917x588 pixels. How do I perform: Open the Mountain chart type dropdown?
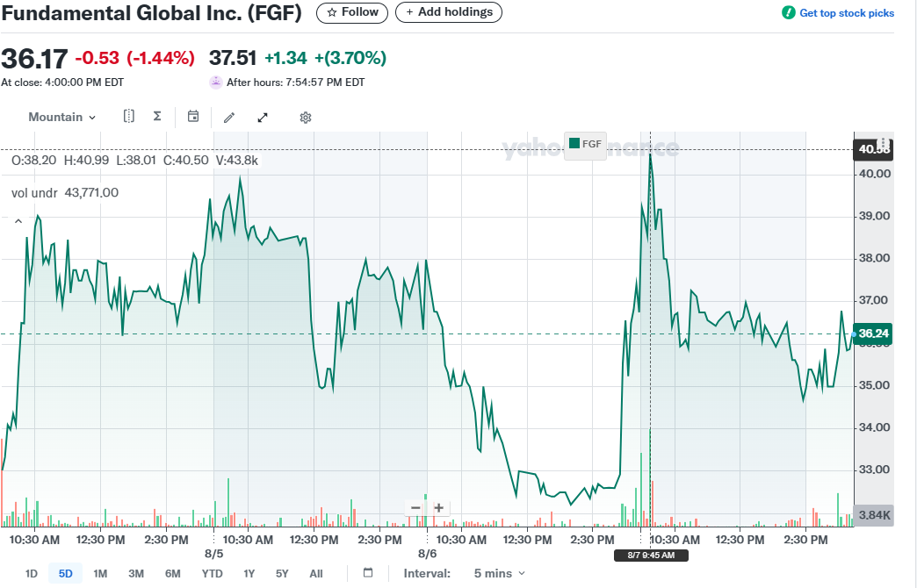pyautogui.click(x=62, y=117)
